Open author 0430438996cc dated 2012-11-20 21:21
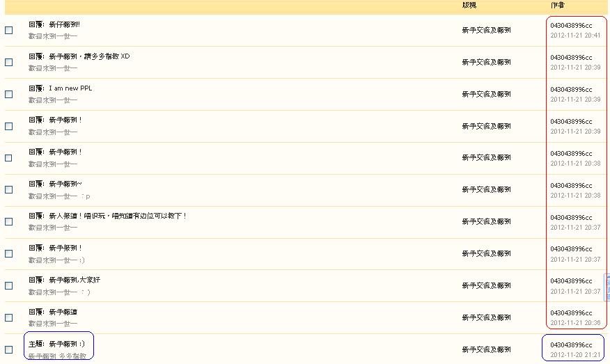This screenshot has width=610, height=364. click(571, 345)
